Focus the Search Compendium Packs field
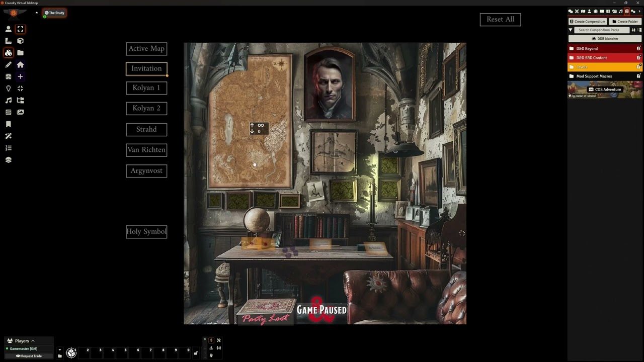This screenshot has height=362, width=644. (602, 30)
